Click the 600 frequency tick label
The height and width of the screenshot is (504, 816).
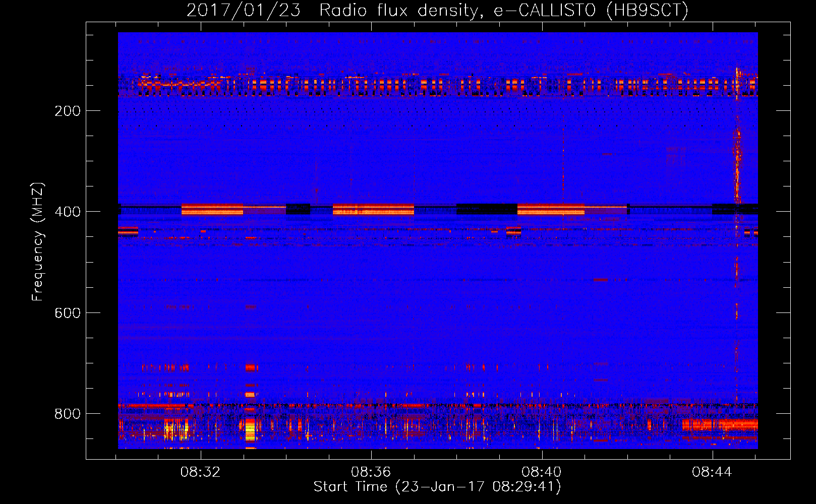click(x=68, y=313)
